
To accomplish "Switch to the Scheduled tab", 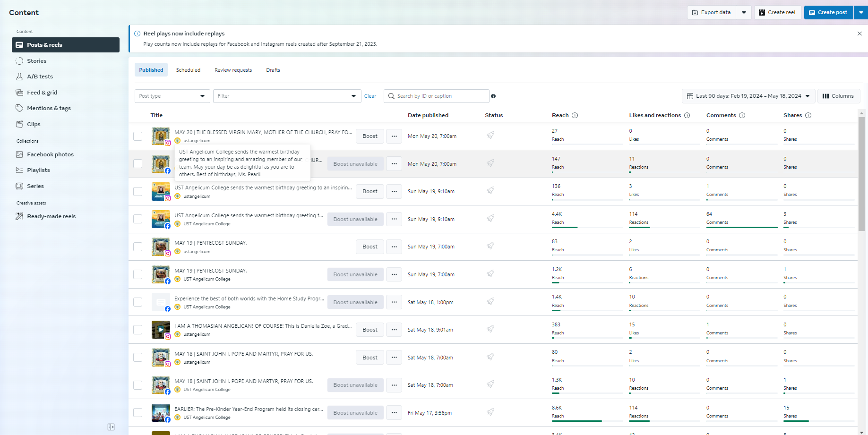I will 188,70.
